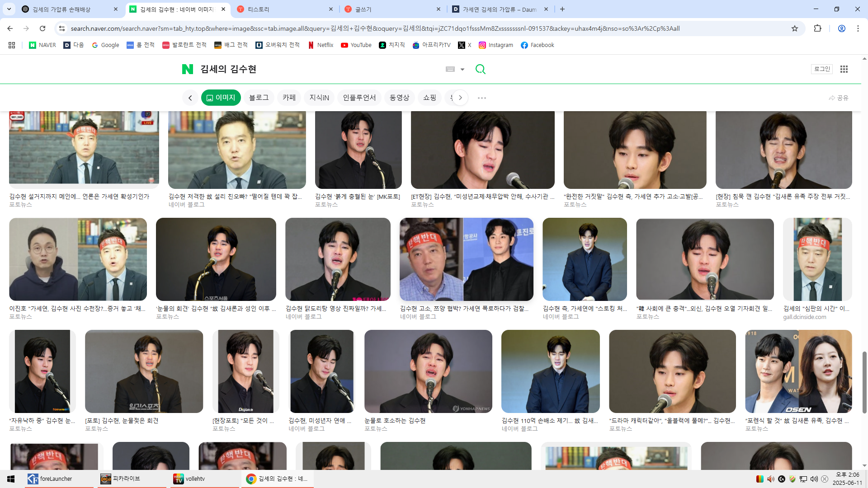
Task: Switch to the 블로그 search tab
Action: coord(259,98)
